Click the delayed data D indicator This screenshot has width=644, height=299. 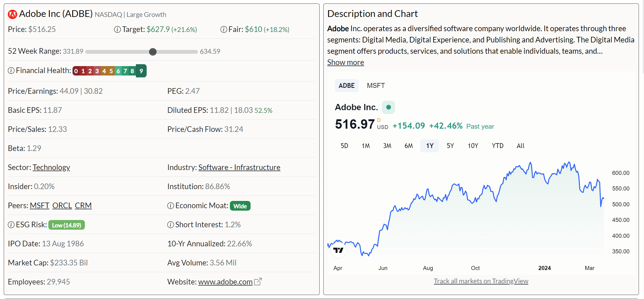pyautogui.click(x=379, y=120)
